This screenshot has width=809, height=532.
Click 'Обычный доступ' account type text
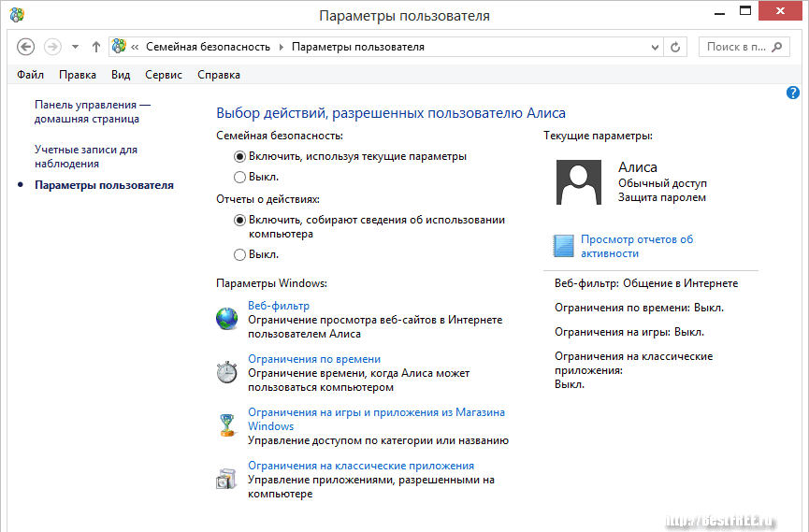(662, 183)
